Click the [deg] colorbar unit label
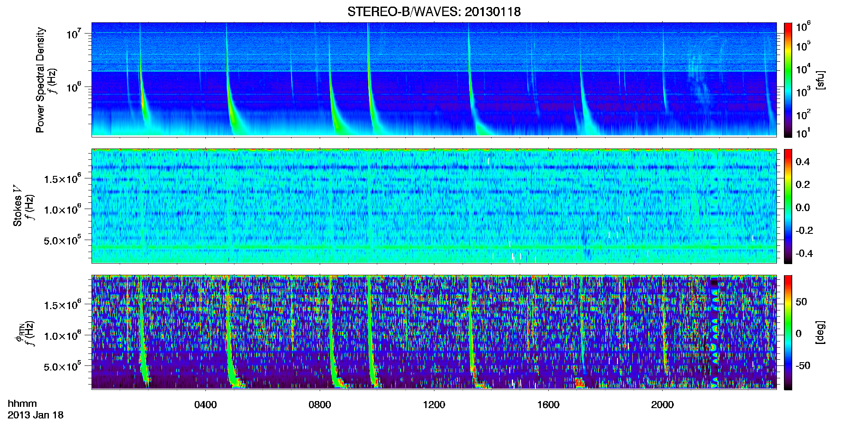This screenshot has height=447, width=868. pos(820,332)
